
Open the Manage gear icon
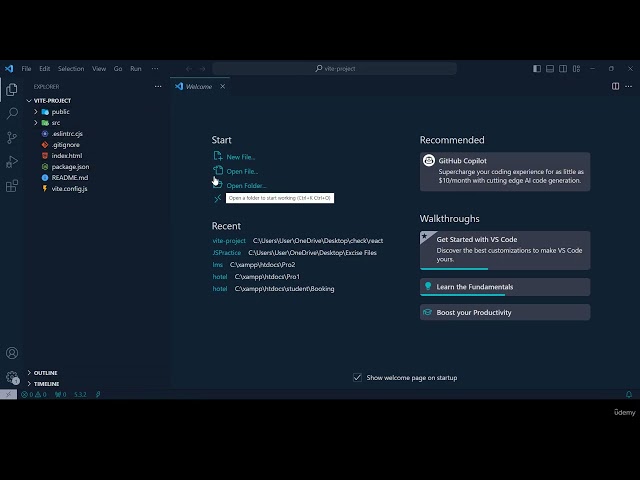coord(12,377)
